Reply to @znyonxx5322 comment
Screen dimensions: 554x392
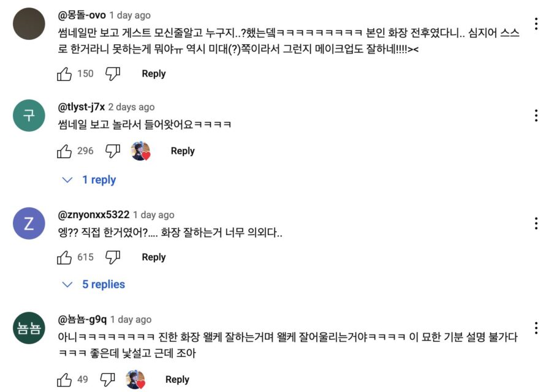[x=153, y=258]
